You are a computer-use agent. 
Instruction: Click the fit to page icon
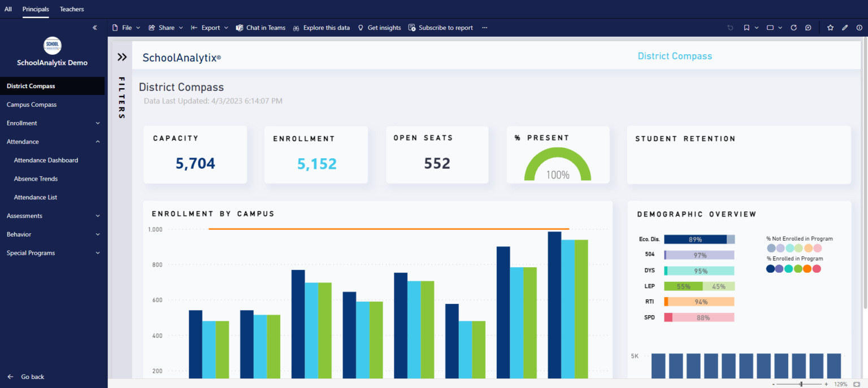856,384
